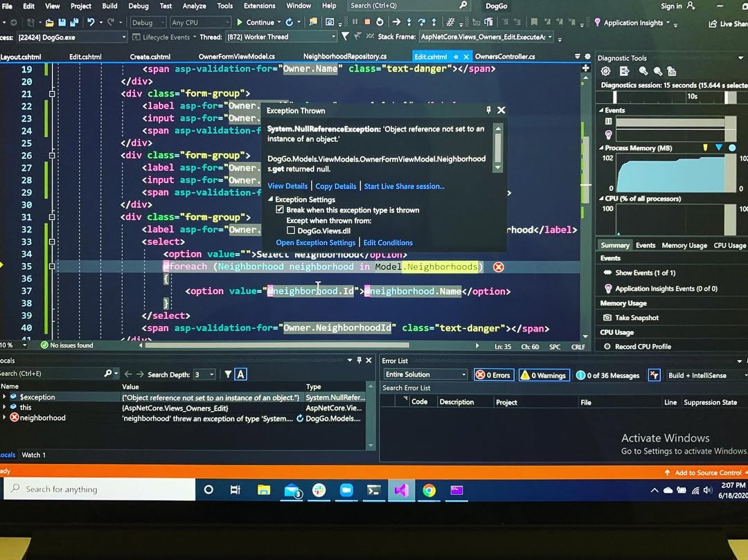Open the Entire Solution scope dropdown
Image resolution: width=748 pixels, height=560 pixels.
click(x=426, y=374)
